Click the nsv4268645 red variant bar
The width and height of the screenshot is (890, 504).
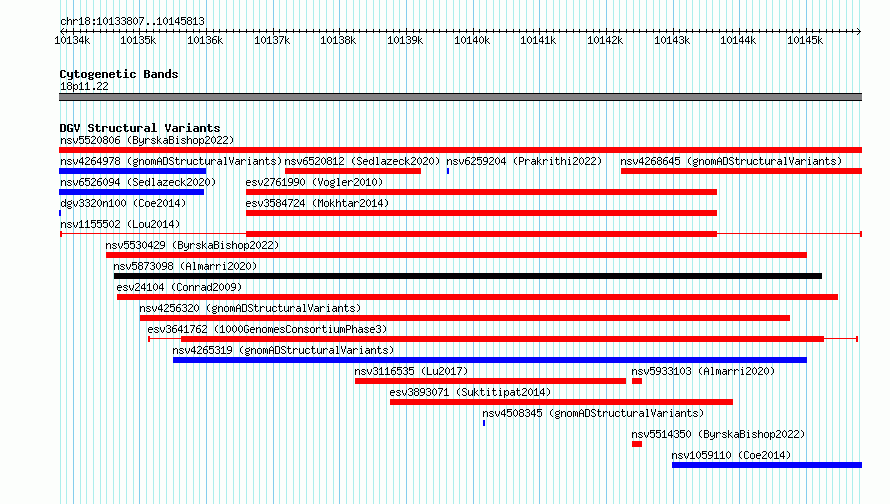(741, 171)
